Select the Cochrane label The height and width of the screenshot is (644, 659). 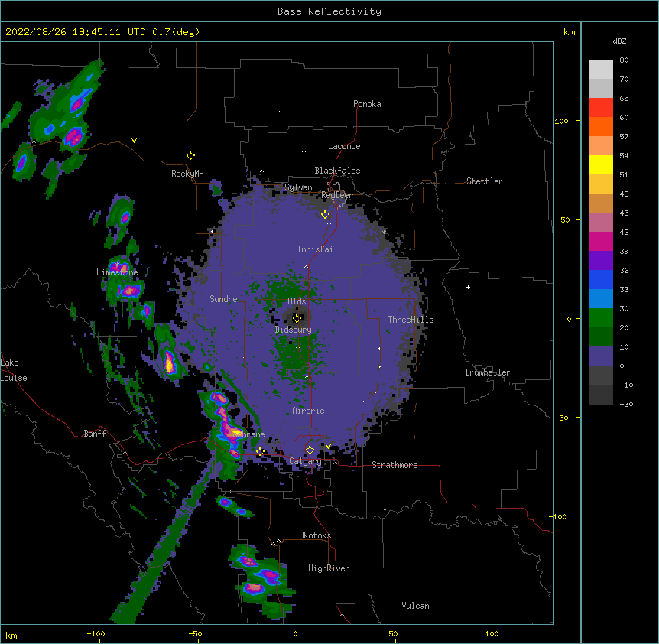tap(247, 434)
